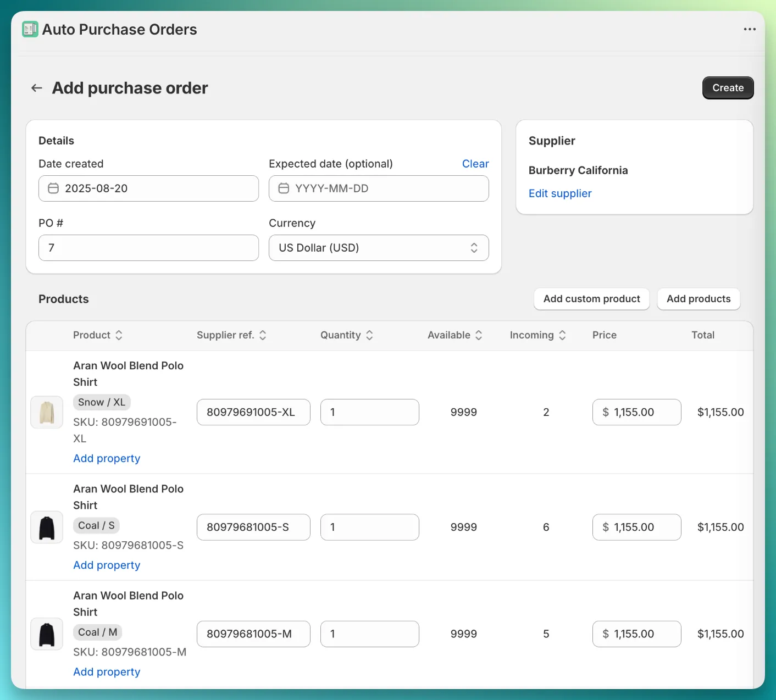Viewport: 776px width, 700px height.
Task: Edit price for Snow / XL row
Action: [x=637, y=412]
